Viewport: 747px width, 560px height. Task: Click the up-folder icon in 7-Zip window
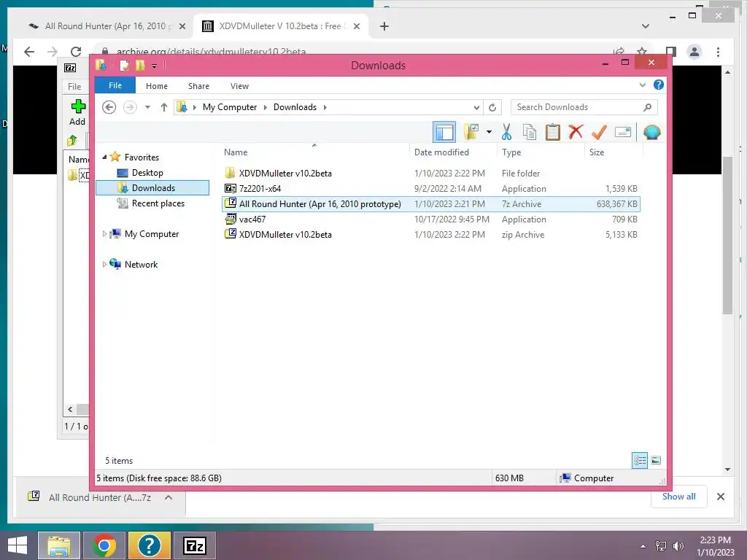[x=72, y=141]
